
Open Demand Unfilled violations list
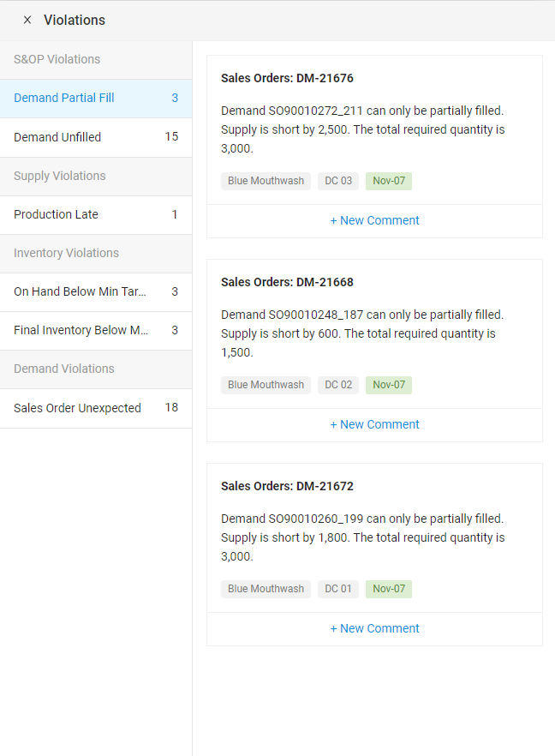tap(95, 137)
